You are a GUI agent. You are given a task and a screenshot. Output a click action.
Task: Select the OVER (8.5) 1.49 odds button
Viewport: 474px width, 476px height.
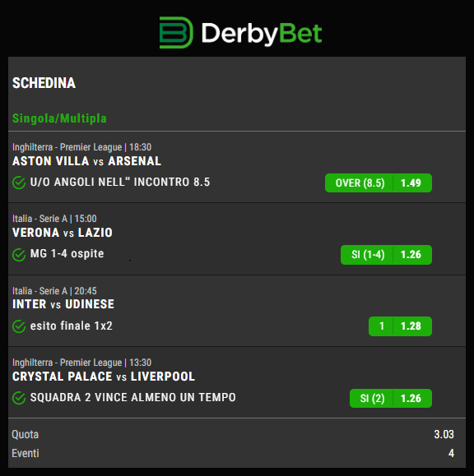379,183
